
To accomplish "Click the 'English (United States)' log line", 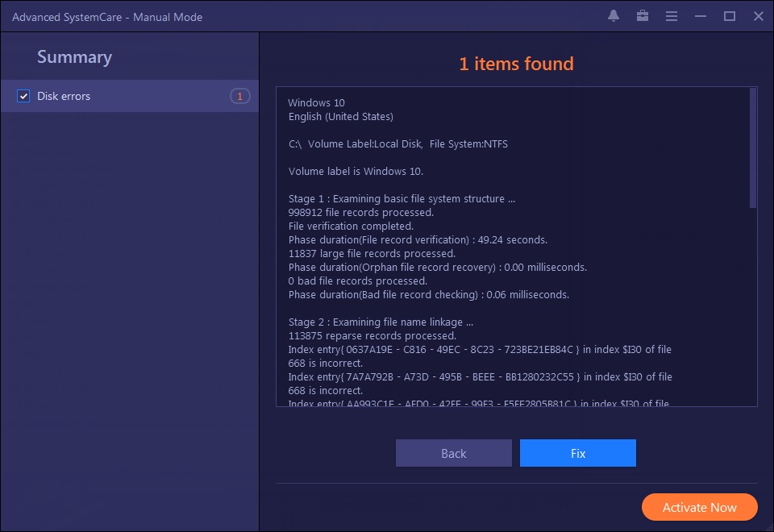I will (x=341, y=116).
